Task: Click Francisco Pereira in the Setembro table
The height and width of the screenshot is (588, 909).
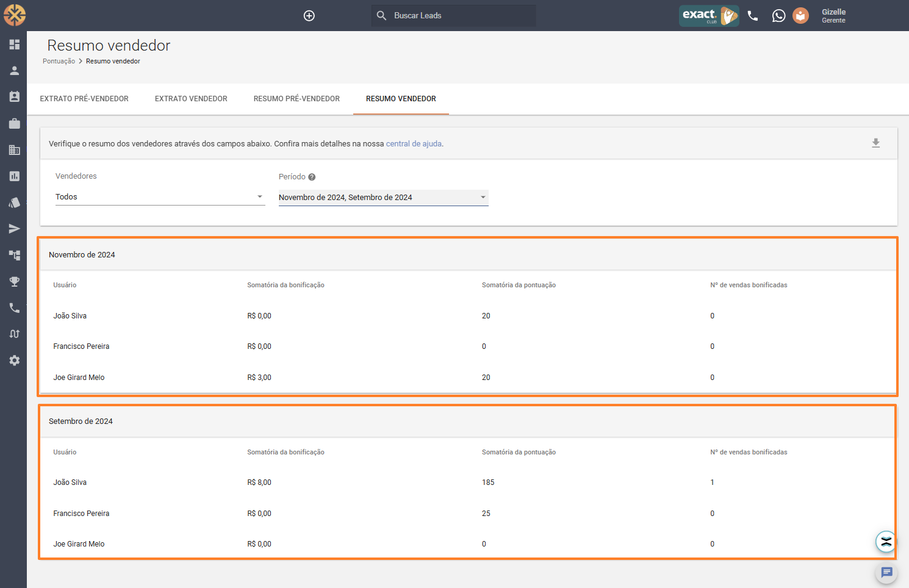Action: click(81, 514)
